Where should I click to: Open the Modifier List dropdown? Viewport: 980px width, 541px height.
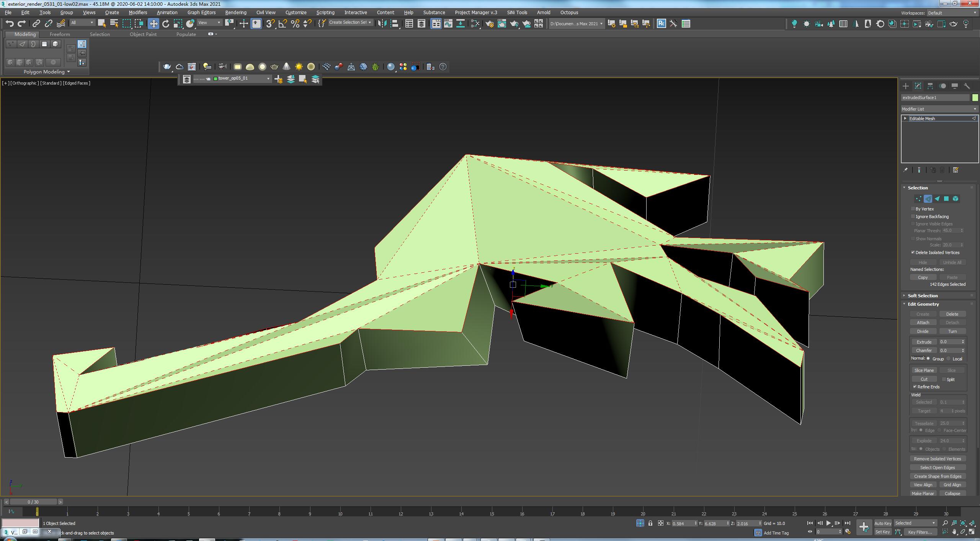coord(974,109)
